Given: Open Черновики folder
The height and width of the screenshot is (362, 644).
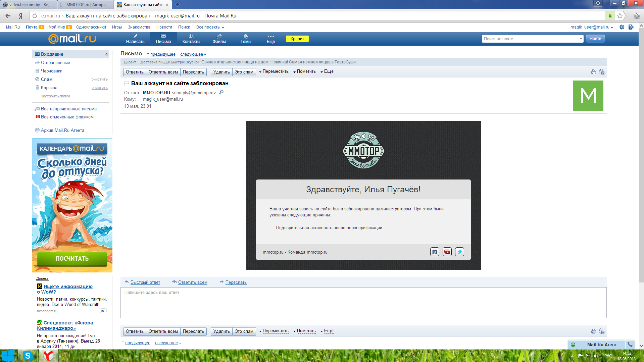Looking at the screenshot, I should point(52,71).
